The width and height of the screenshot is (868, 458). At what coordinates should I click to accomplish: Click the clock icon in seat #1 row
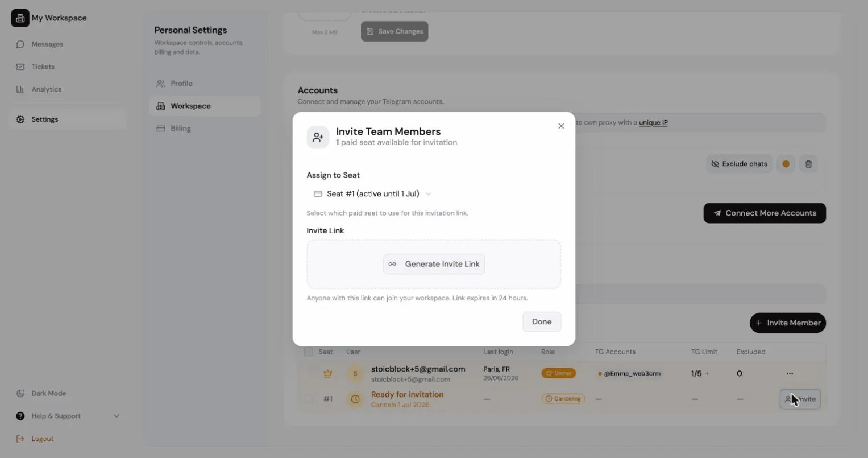click(x=355, y=399)
